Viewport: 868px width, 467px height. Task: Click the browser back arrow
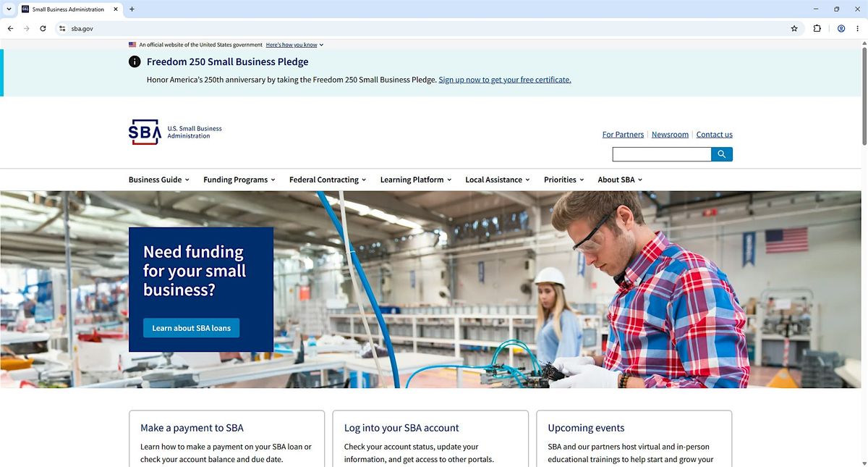click(10, 29)
